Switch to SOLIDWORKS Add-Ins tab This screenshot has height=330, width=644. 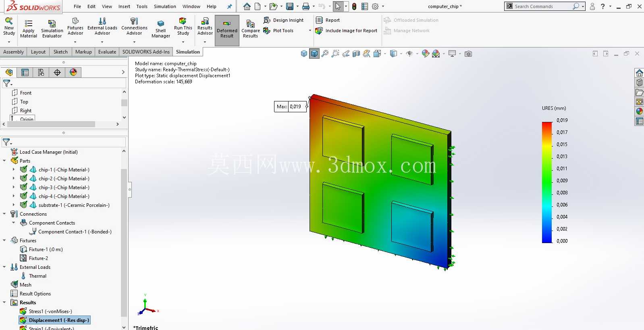(146, 52)
